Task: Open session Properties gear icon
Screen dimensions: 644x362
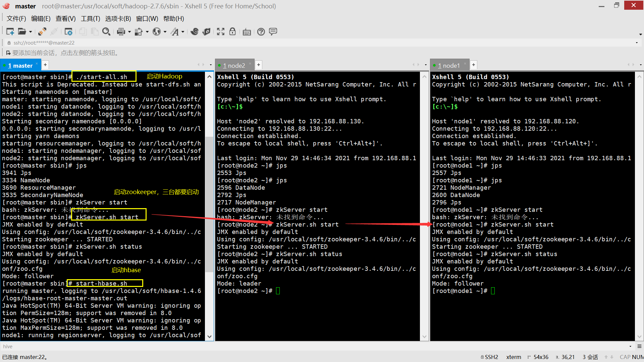Action: tap(68, 32)
